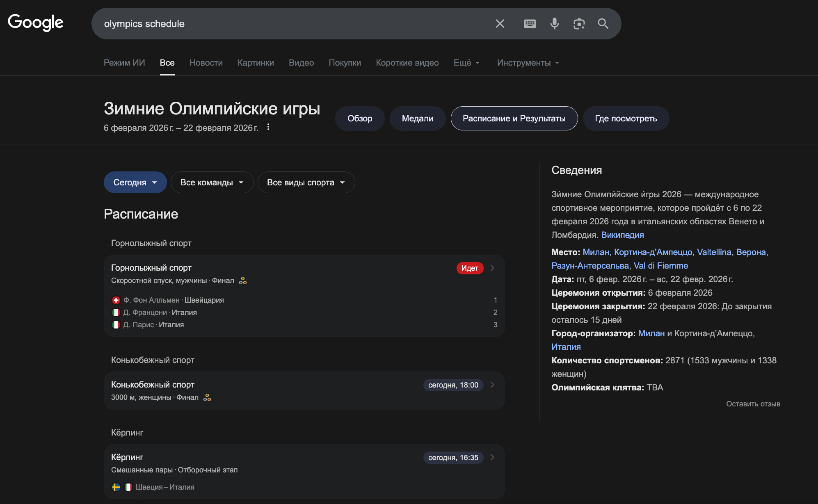
Task: Open alpine skiing event chevron arrow
Action: point(492,268)
